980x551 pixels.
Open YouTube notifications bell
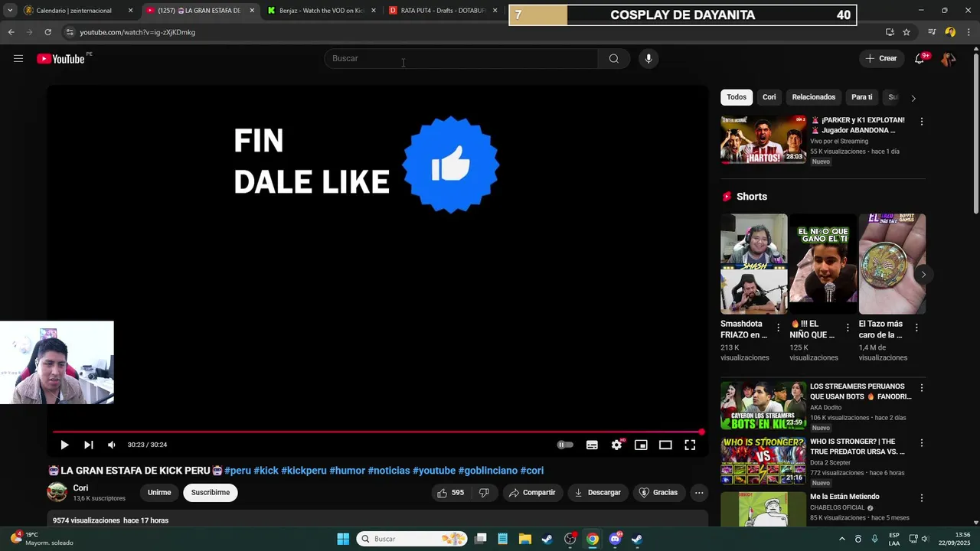920,59
